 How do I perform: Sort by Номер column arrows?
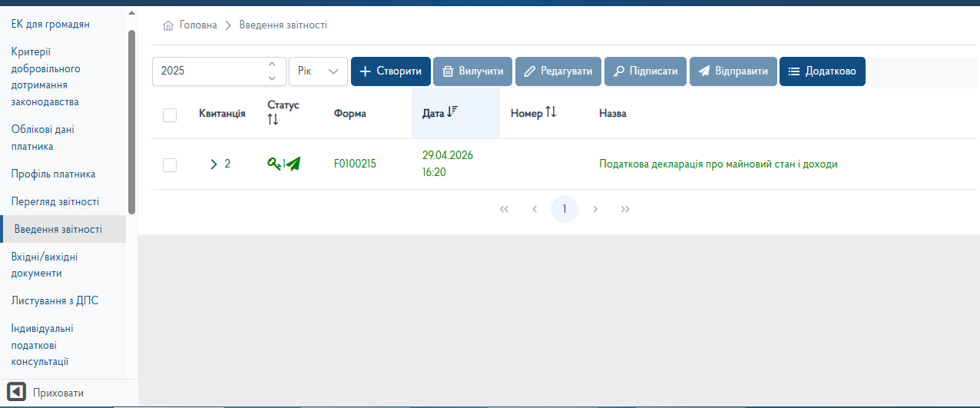551,113
